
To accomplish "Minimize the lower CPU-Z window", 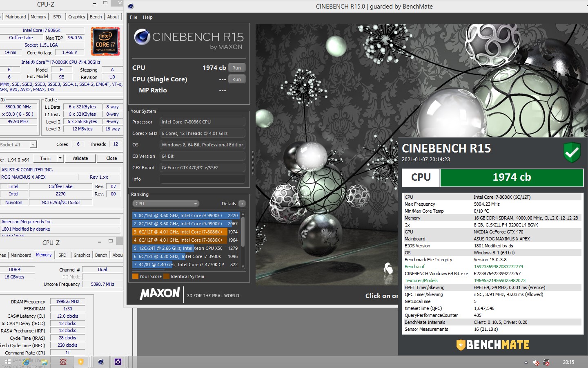I will [99, 242].
